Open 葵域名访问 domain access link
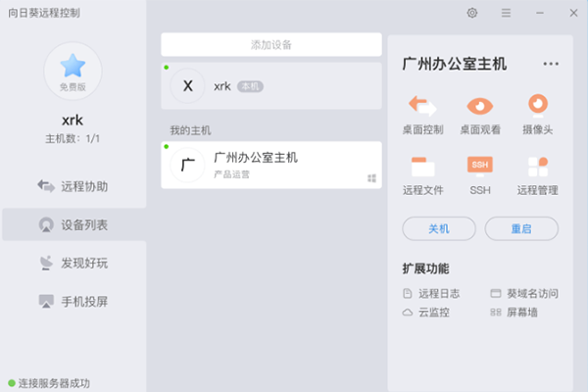 pyautogui.click(x=523, y=293)
